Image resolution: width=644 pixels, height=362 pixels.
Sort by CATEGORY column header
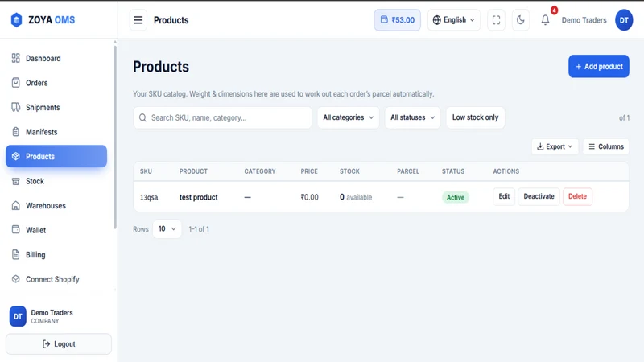tap(259, 171)
